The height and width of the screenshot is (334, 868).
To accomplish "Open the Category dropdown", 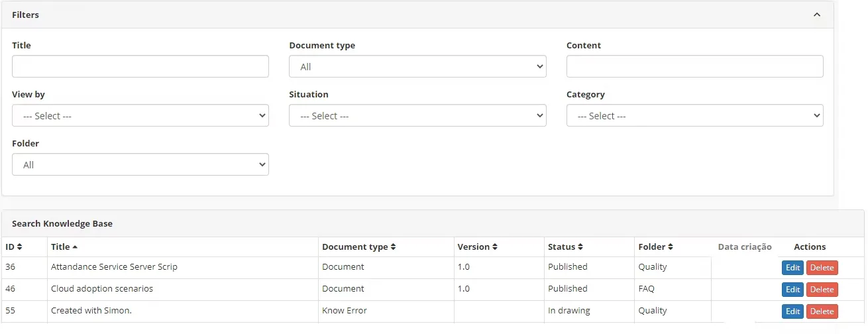I will 694,115.
